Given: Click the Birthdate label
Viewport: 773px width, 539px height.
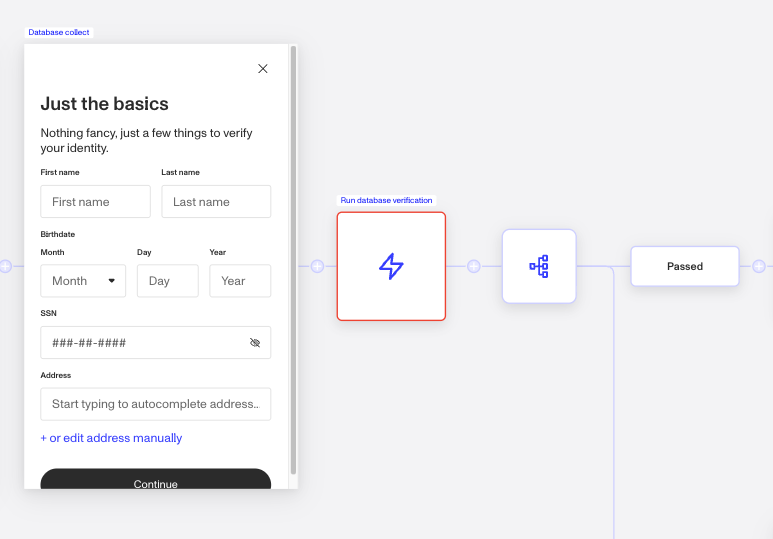Looking at the screenshot, I should (58, 234).
